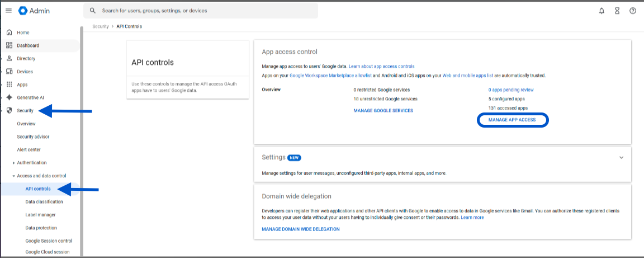Open Devices menu item

[25, 72]
